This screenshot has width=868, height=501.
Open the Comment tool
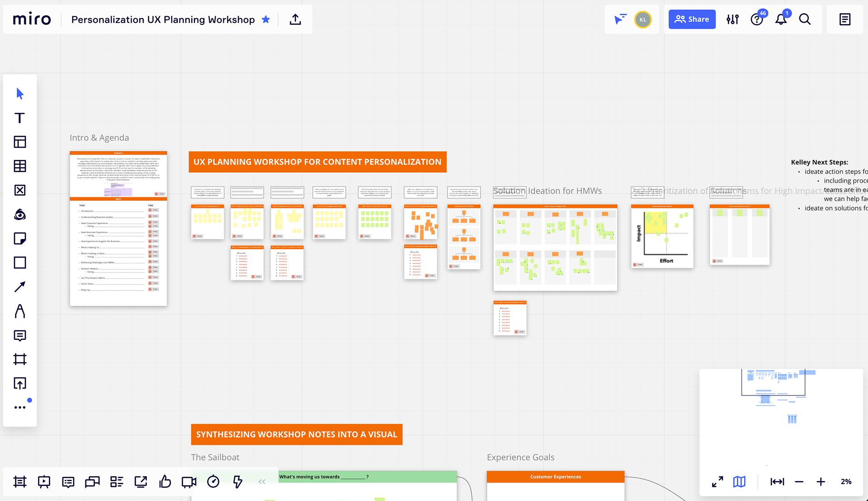point(19,335)
